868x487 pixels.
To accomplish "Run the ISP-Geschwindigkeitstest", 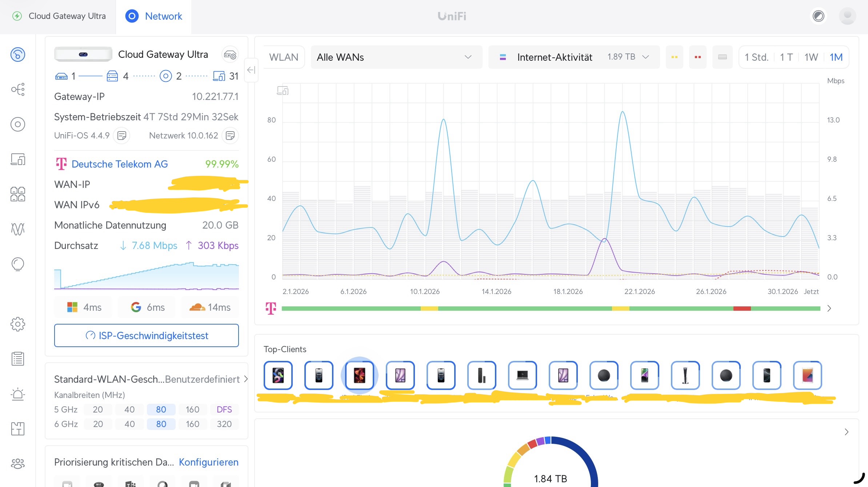I will 147,335.
